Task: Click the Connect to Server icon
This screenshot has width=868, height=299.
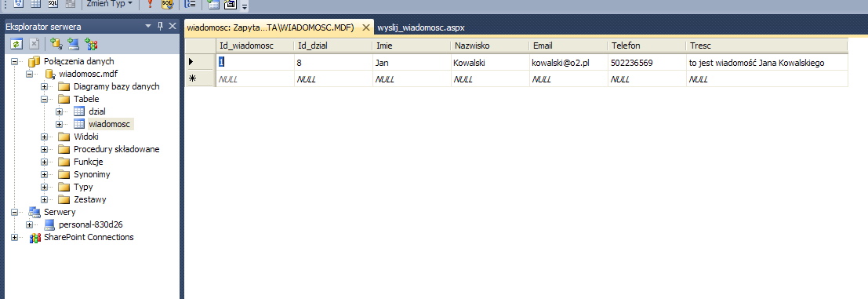Action: pos(74,44)
